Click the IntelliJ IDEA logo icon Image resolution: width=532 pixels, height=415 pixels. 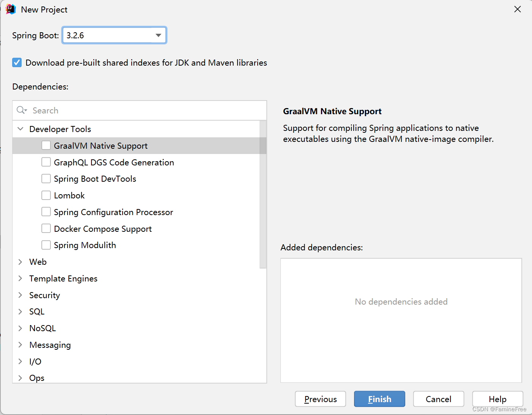point(11,9)
